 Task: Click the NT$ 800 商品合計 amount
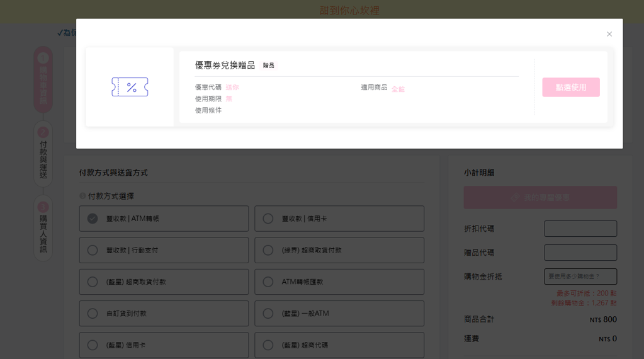coord(603,319)
